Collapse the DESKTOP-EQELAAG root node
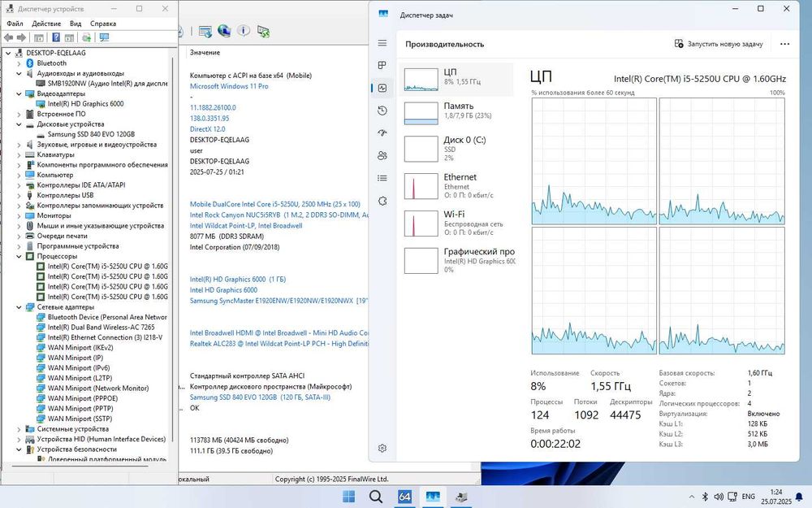This screenshot has height=508, width=812. coord(8,53)
